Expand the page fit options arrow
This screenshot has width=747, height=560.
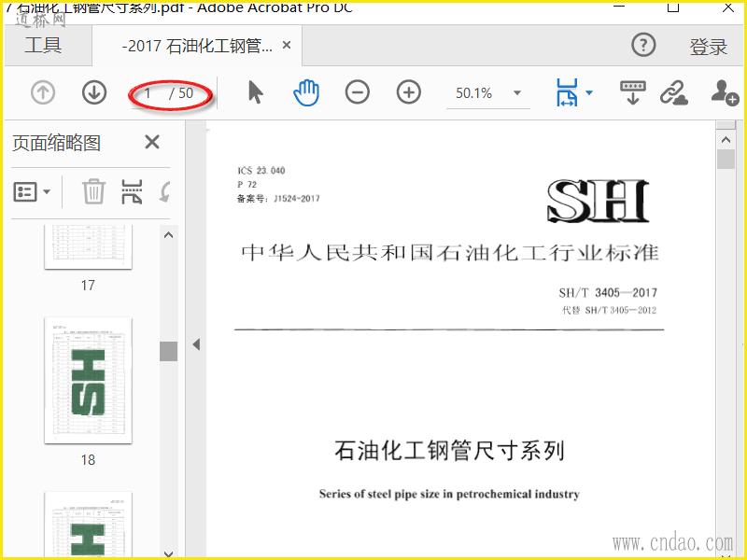click(589, 92)
